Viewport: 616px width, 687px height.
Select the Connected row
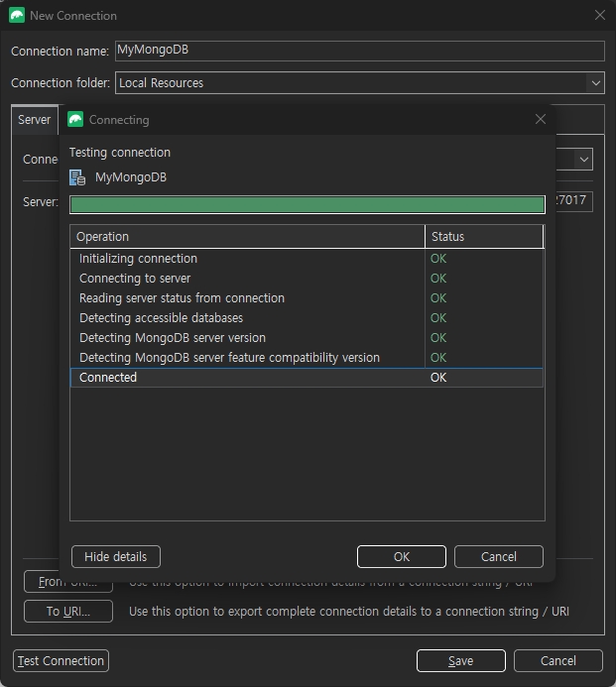(x=307, y=378)
